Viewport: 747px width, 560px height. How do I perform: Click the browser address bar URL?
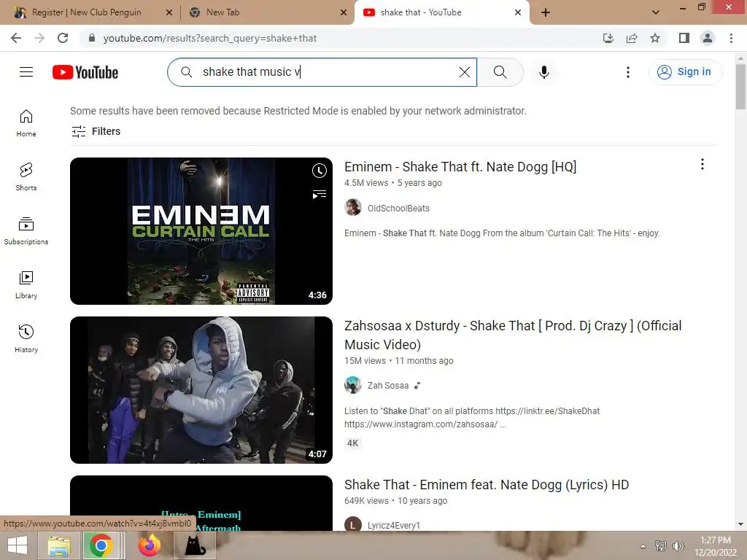point(209,38)
